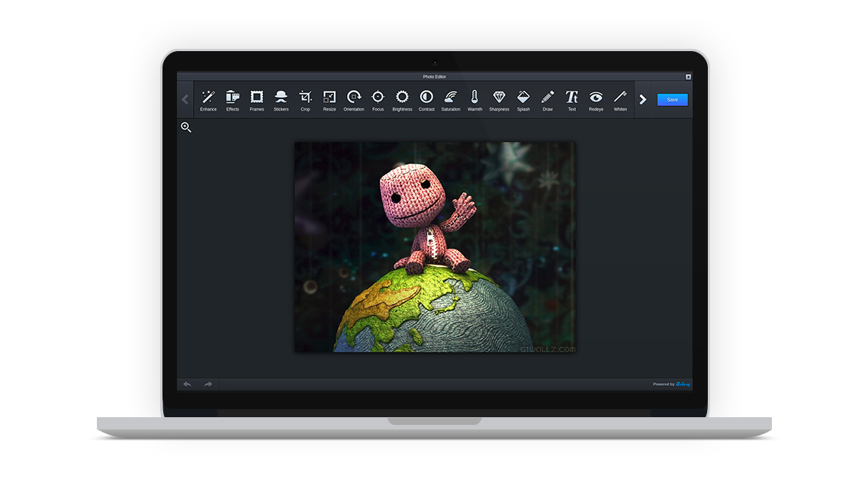This screenshot has width=868, height=495.
Task: Open the Effects tool
Action: (233, 98)
